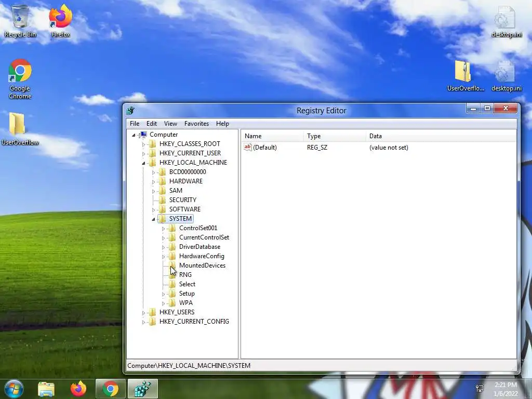
Task: Select the Setup key
Action: point(187,294)
